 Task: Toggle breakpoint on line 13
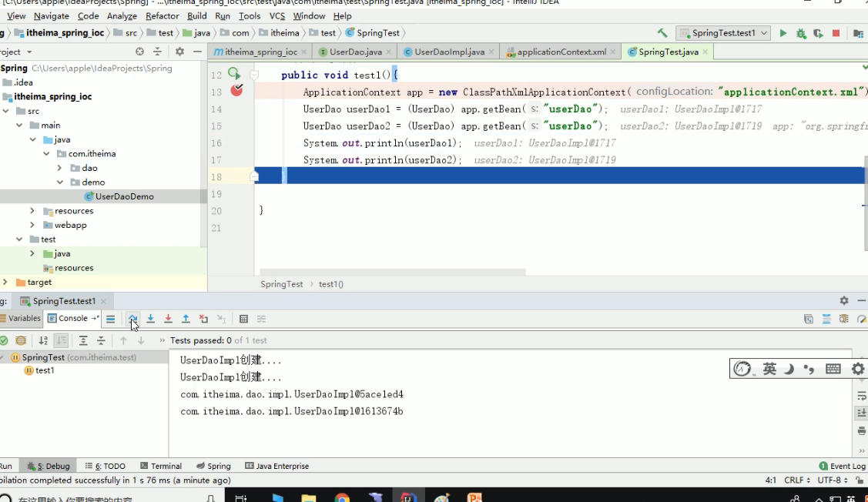[236, 90]
